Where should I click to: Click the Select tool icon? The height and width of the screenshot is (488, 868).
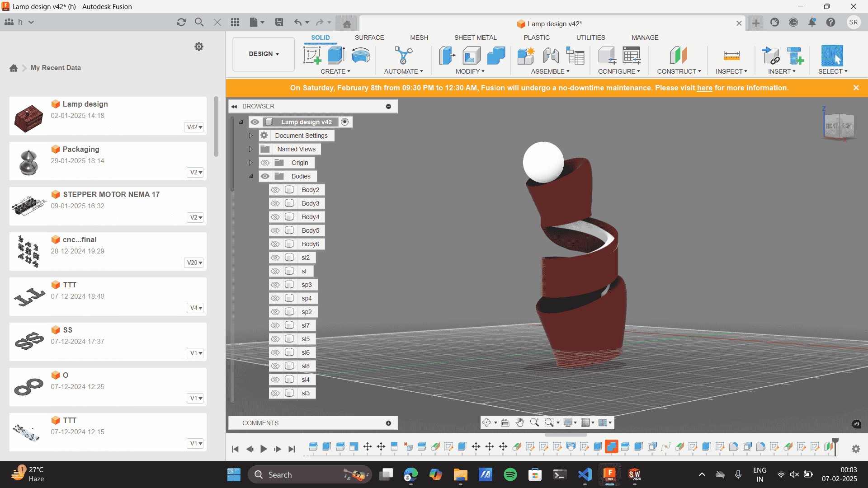[x=832, y=55]
